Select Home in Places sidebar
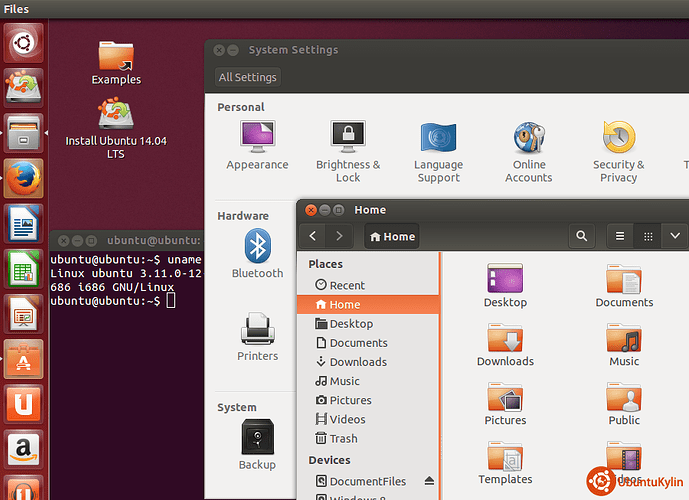Image resolution: width=689 pixels, height=500 pixels. click(x=368, y=304)
